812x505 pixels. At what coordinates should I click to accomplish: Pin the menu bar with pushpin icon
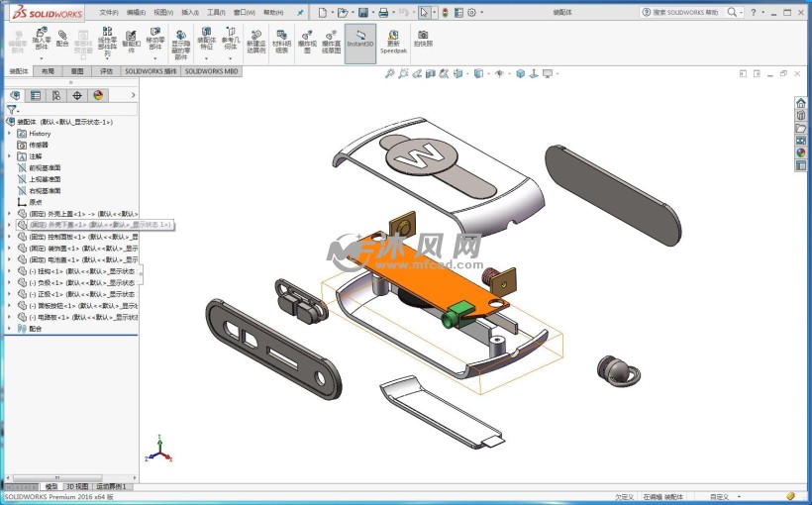[300, 13]
